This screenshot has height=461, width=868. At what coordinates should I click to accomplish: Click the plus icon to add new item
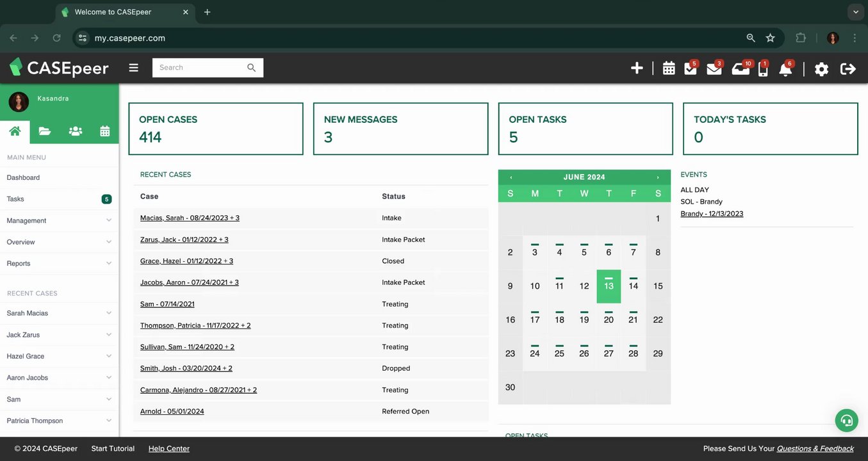[637, 68]
